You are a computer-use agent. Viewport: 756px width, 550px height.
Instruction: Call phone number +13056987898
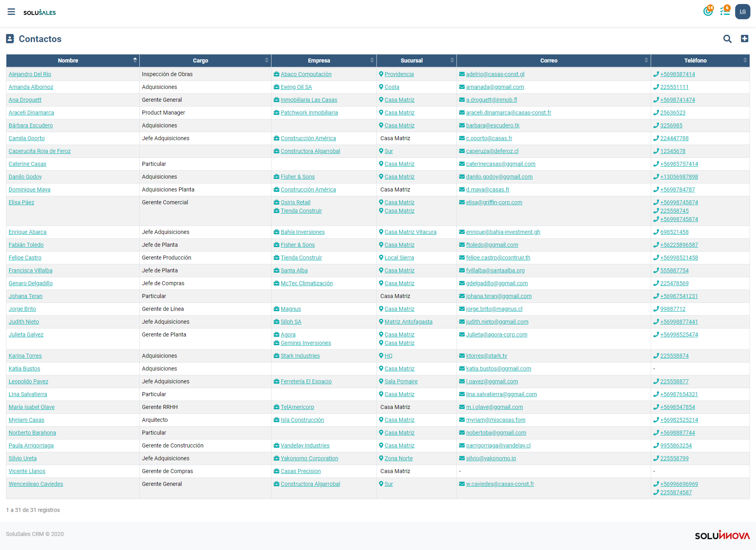coord(679,177)
